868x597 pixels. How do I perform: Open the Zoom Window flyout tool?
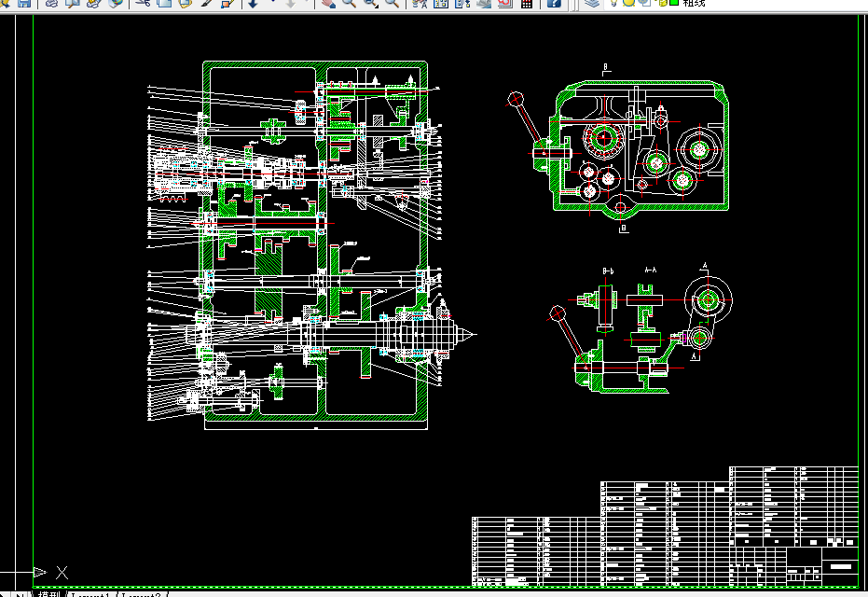[x=371, y=4]
